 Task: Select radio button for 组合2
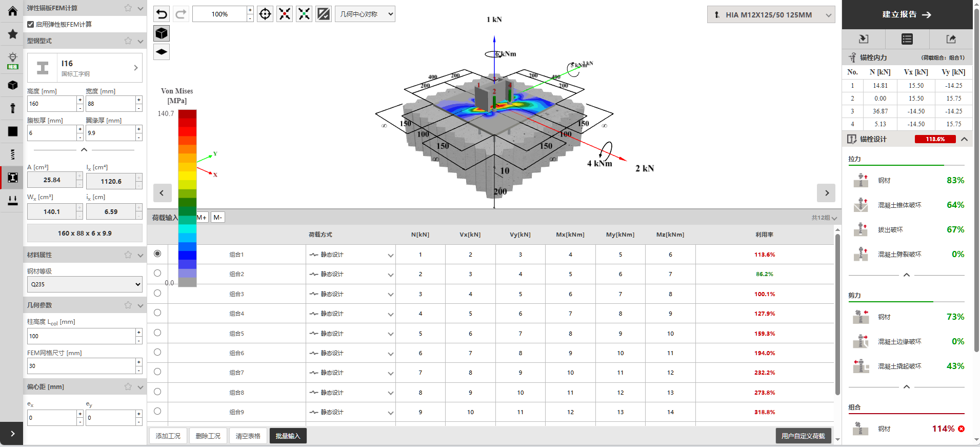157,273
